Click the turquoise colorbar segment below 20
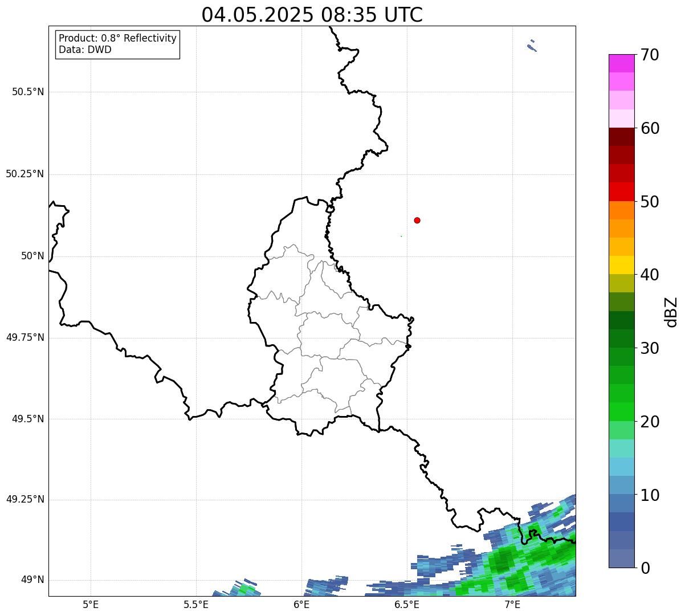Viewport: 685px width, 616px height. [x=622, y=448]
